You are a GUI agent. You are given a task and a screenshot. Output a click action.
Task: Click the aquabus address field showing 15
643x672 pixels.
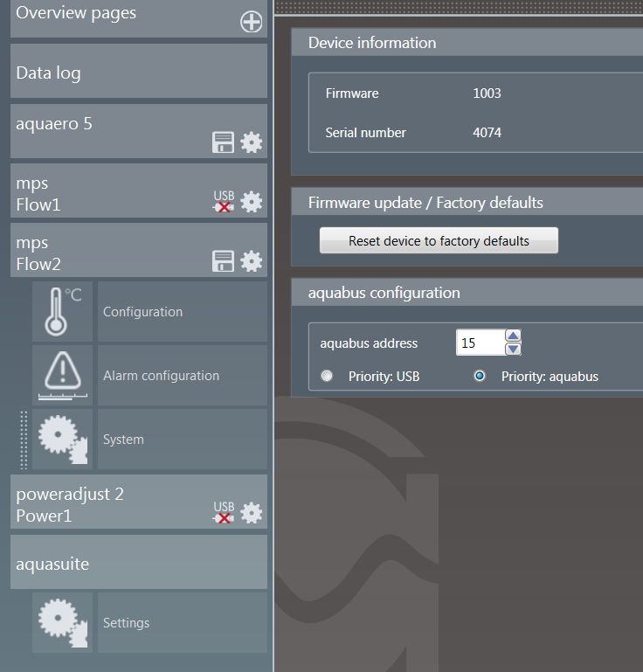coord(481,343)
